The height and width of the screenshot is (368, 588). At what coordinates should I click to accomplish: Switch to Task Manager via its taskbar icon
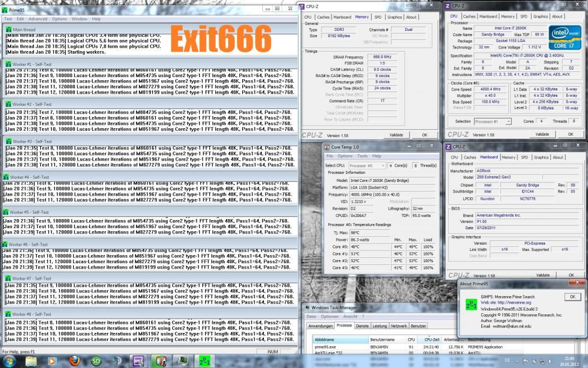(183, 361)
